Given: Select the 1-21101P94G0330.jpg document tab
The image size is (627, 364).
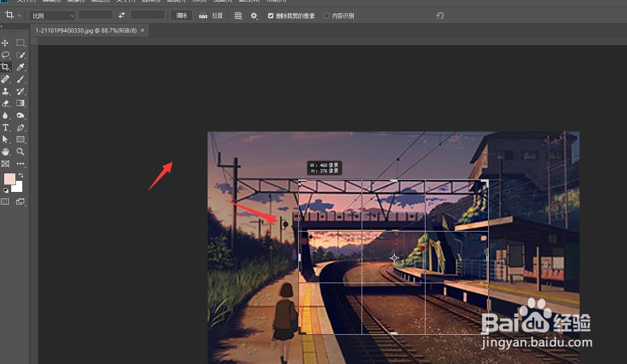Looking at the screenshot, I should (x=86, y=30).
